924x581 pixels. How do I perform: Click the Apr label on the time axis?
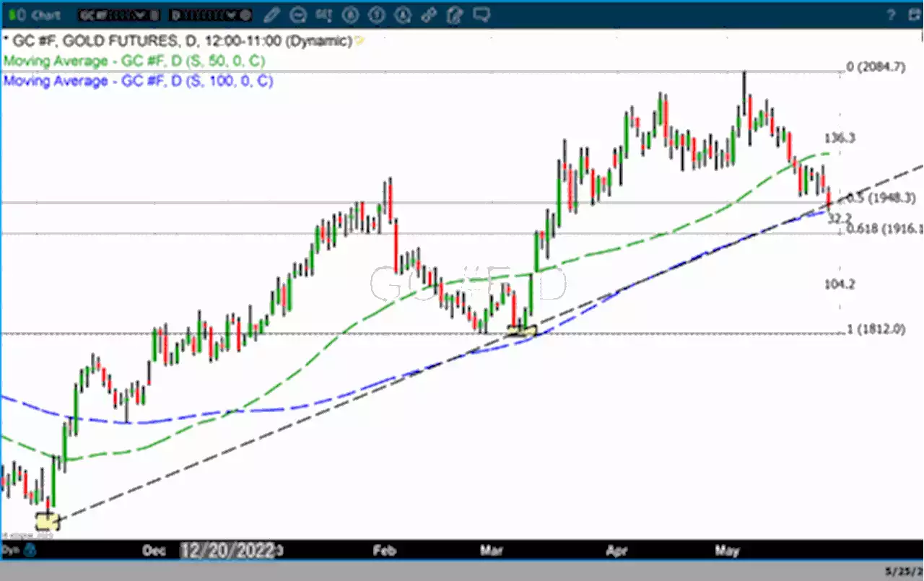click(x=616, y=551)
